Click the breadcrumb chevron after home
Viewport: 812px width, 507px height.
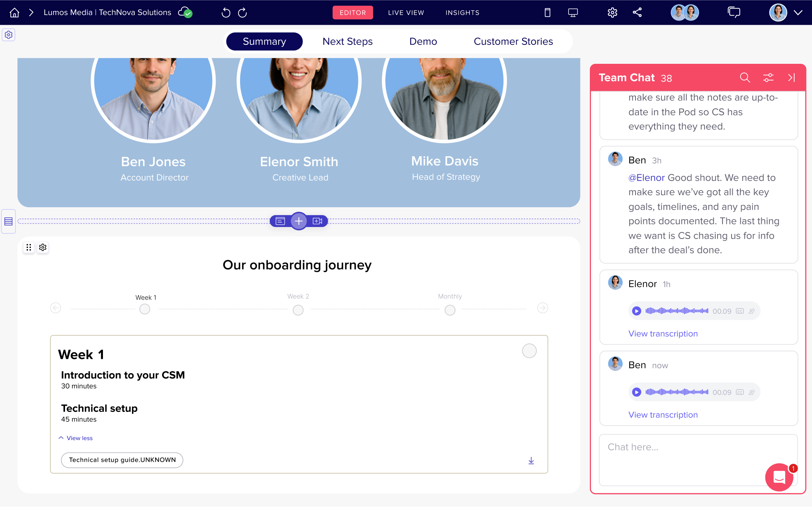(31, 13)
